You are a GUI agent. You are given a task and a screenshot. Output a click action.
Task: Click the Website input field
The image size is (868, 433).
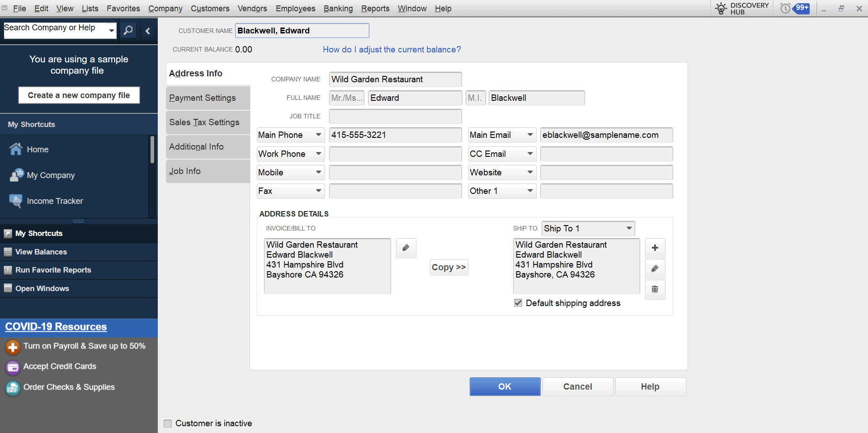tap(607, 172)
